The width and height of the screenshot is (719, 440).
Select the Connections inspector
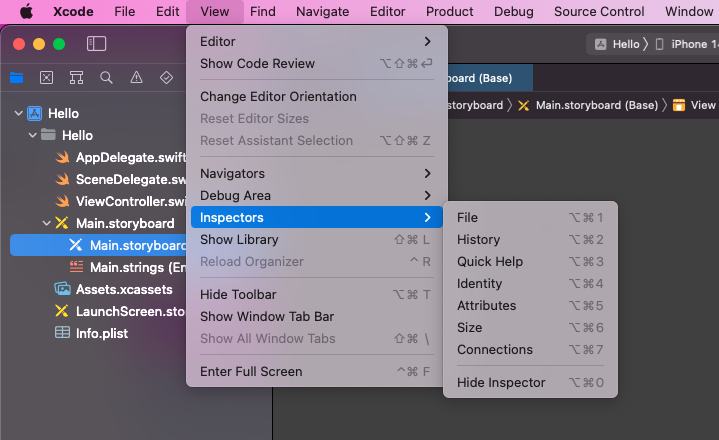[530, 349]
